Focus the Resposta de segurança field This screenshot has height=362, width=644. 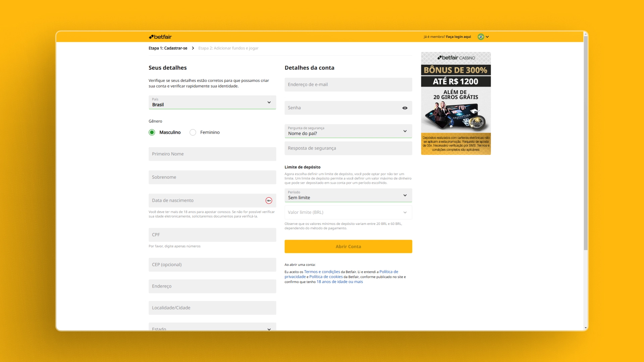pyautogui.click(x=348, y=148)
